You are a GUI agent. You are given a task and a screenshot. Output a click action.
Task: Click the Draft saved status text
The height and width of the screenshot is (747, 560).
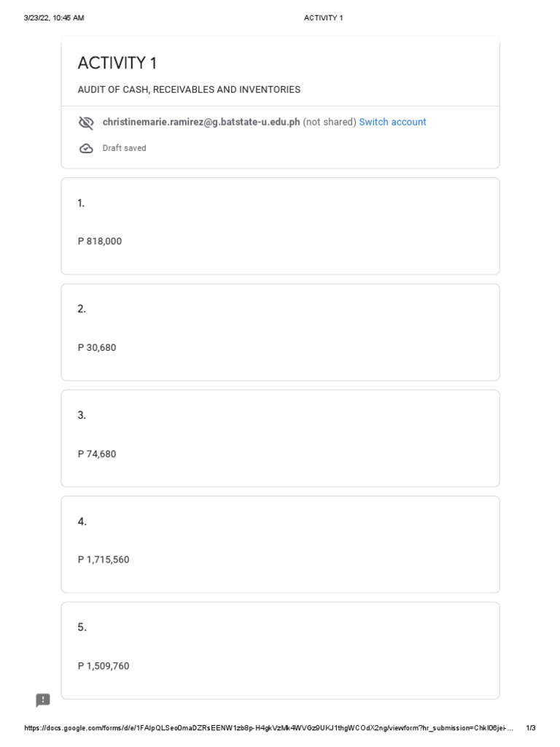pos(124,148)
